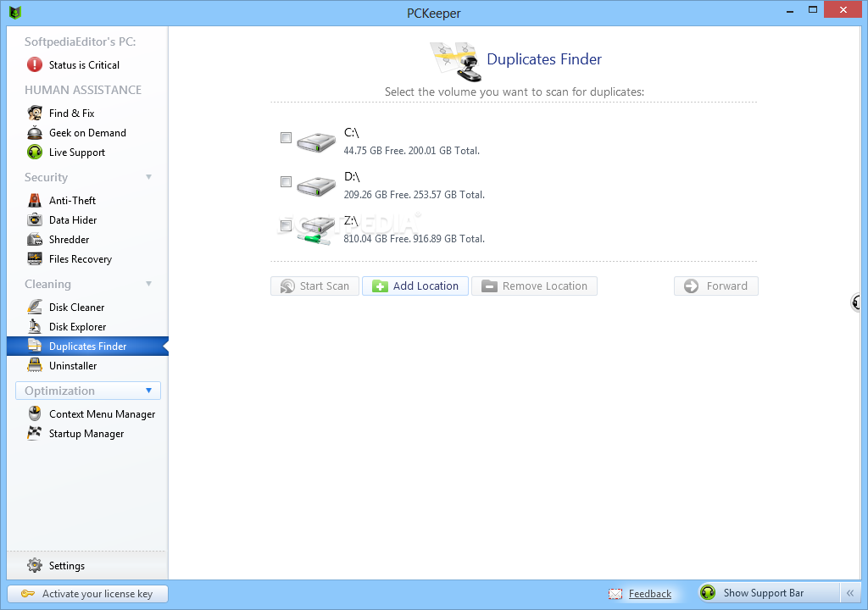Click the C:\ hard drive icon
Viewport: 868px width, 610px height.
316,143
